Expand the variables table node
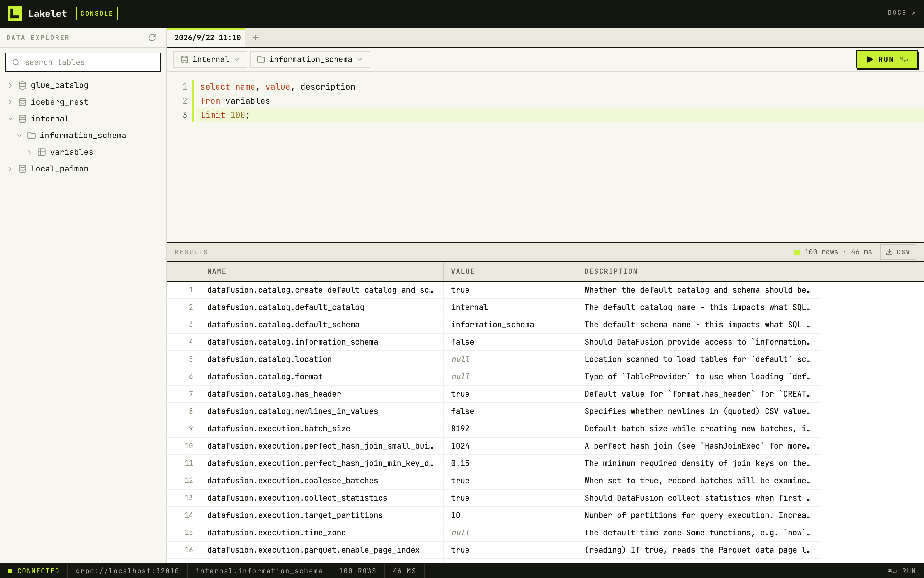 [x=30, y=152]
